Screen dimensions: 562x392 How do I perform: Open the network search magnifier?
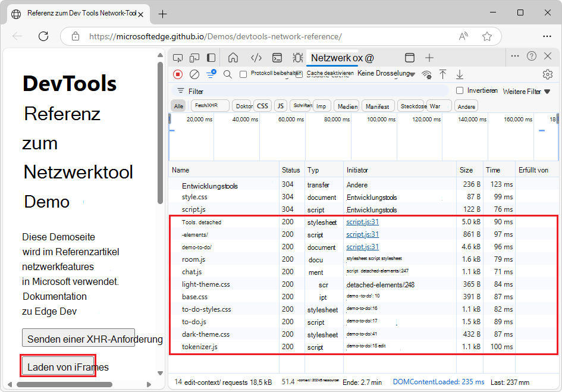(228, 74)
